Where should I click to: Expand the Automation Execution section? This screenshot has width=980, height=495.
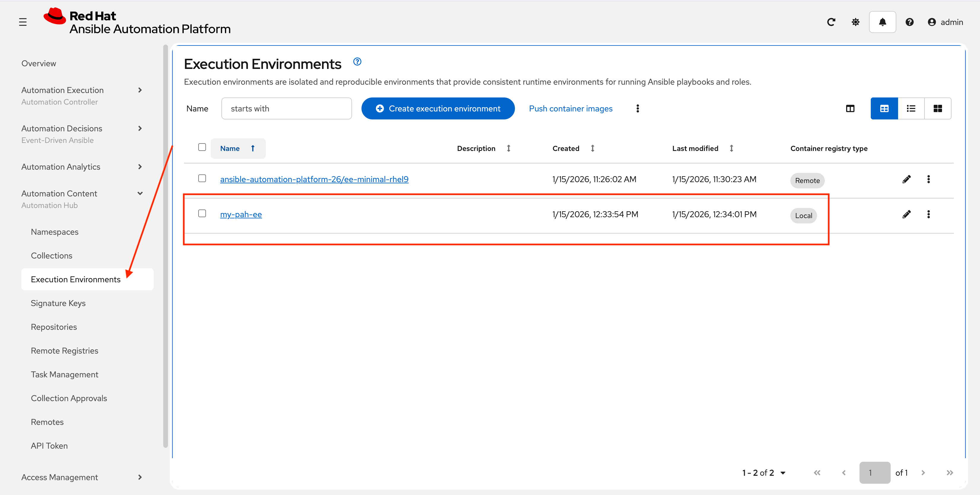click(140, 90)
